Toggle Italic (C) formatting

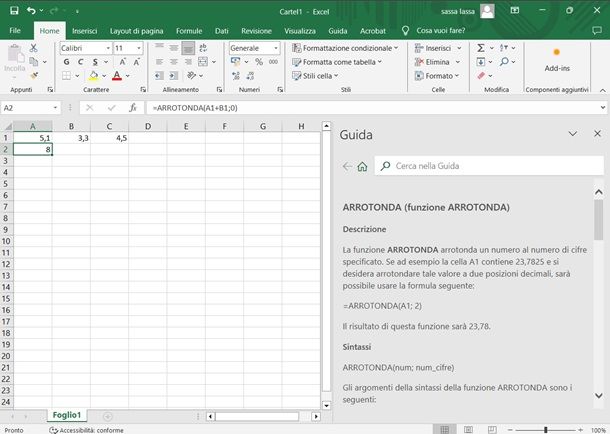coord(81,62)
